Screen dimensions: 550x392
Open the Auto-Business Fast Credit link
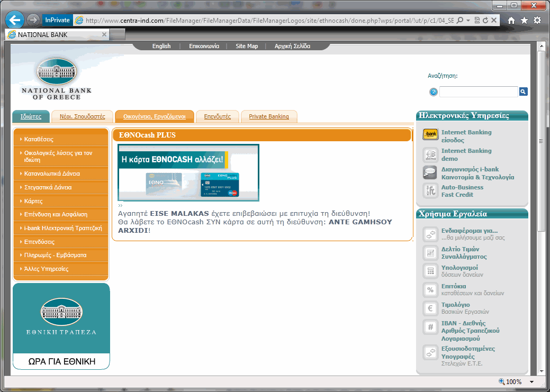(462, 191)
